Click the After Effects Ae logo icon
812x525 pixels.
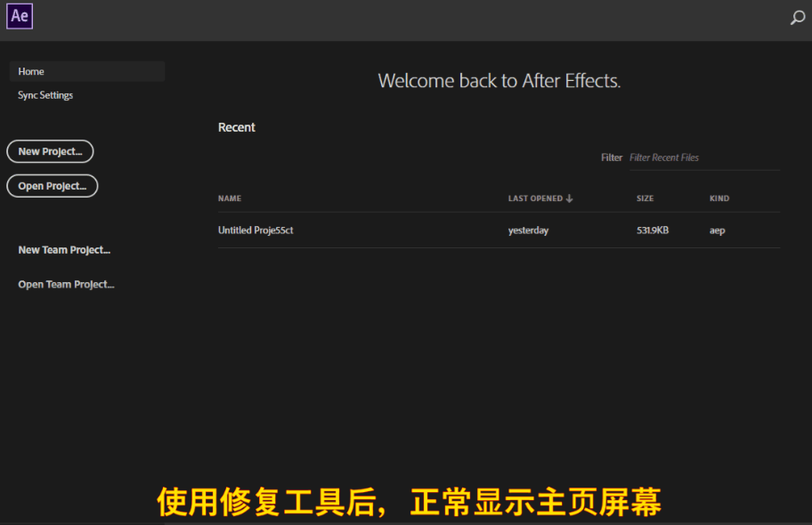[x=20, y=16]
